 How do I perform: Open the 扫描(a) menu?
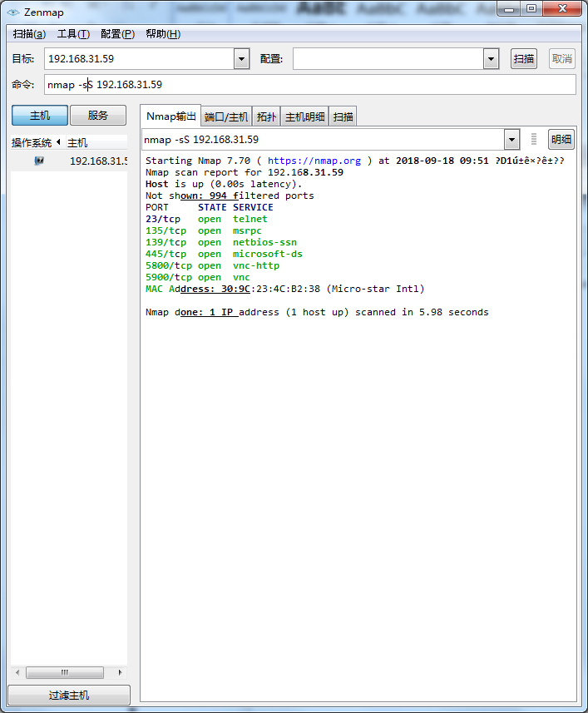[x=30, y=34]
